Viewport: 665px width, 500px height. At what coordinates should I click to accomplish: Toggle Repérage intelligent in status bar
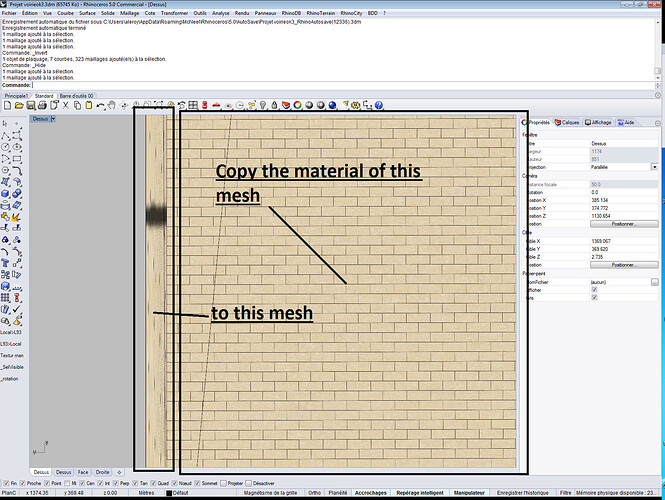(420, 493)
